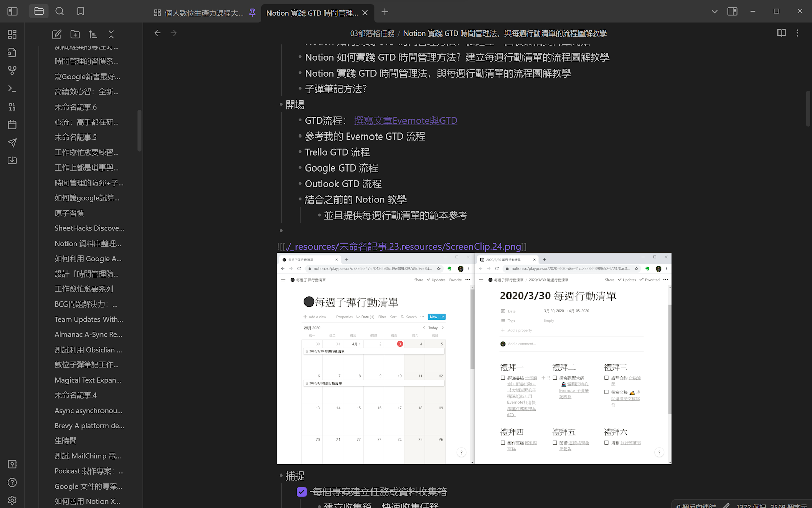Navigate forward with right arrow
Viewport: 812px width, 508px height.
tap(174, 33)
